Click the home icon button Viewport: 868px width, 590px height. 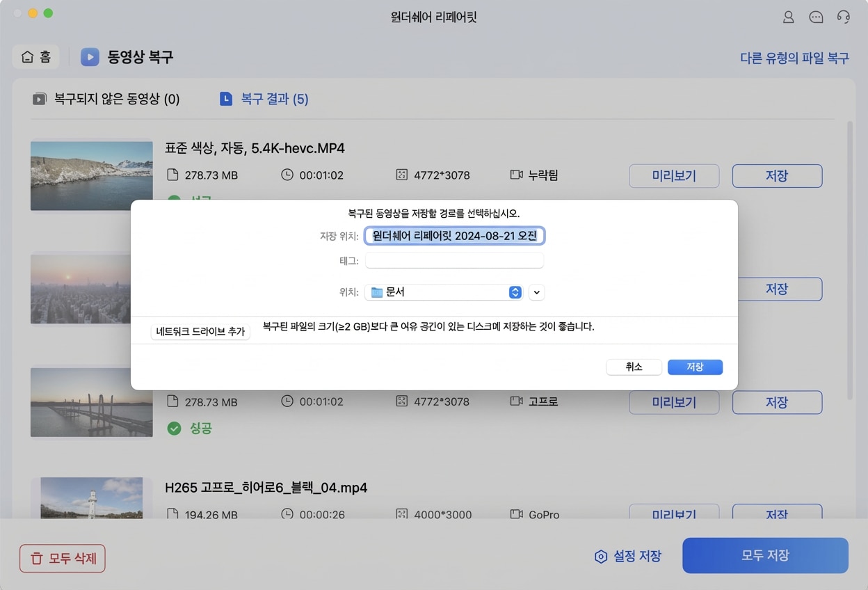35,57
